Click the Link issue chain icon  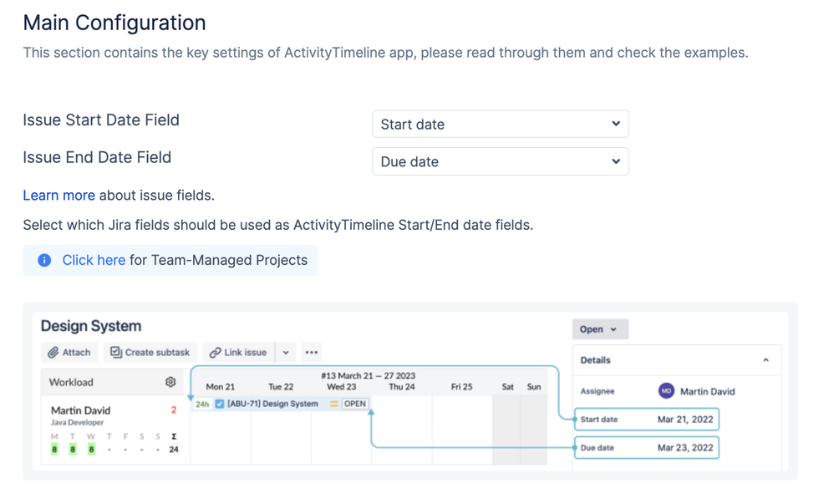tap(215, 353)
